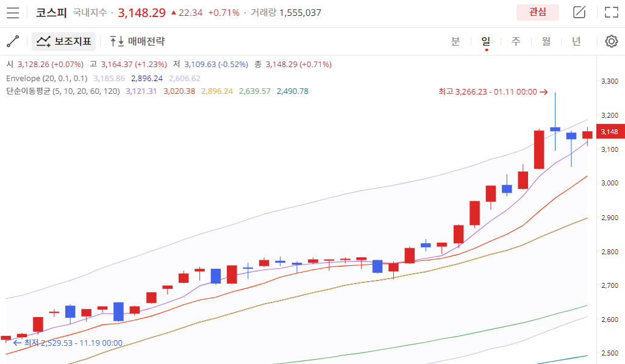Open chart settings gear

[x=611, y=41]
